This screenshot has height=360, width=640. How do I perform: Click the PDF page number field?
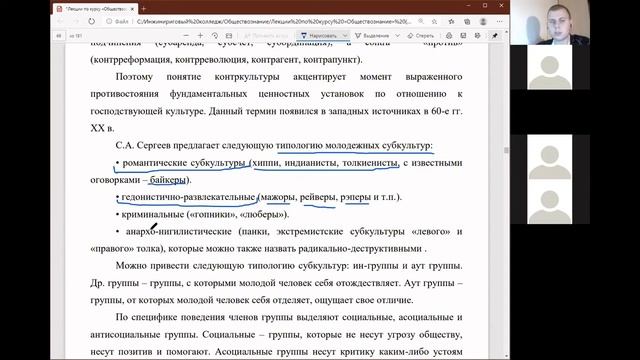click(x=58, y=36)
